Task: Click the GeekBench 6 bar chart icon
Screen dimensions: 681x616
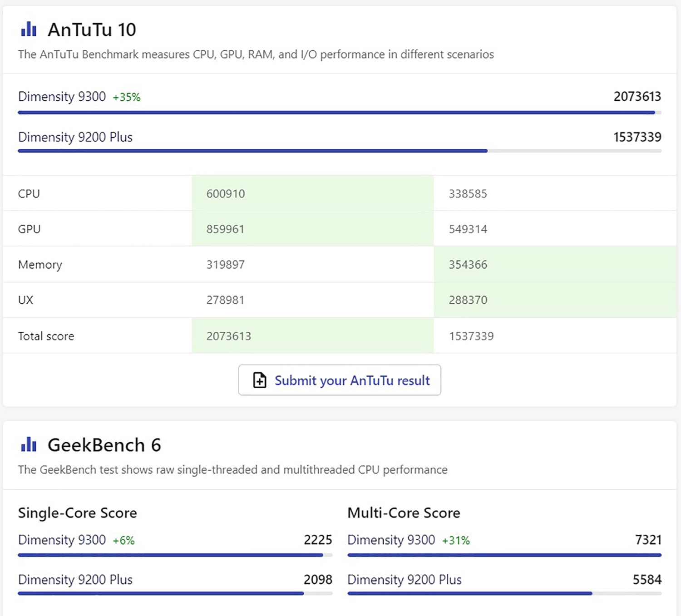Action: pyautogui.click(x=29, y=444)
